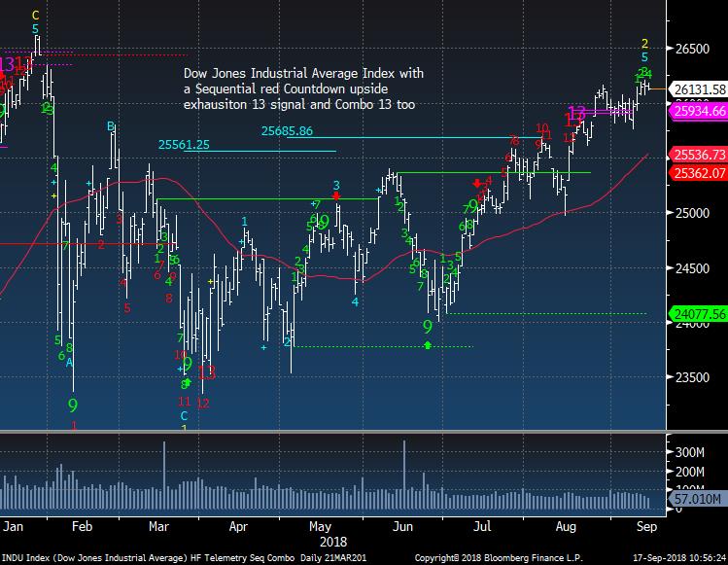Click the Sep label on the time axis

(x=646, y=526)
